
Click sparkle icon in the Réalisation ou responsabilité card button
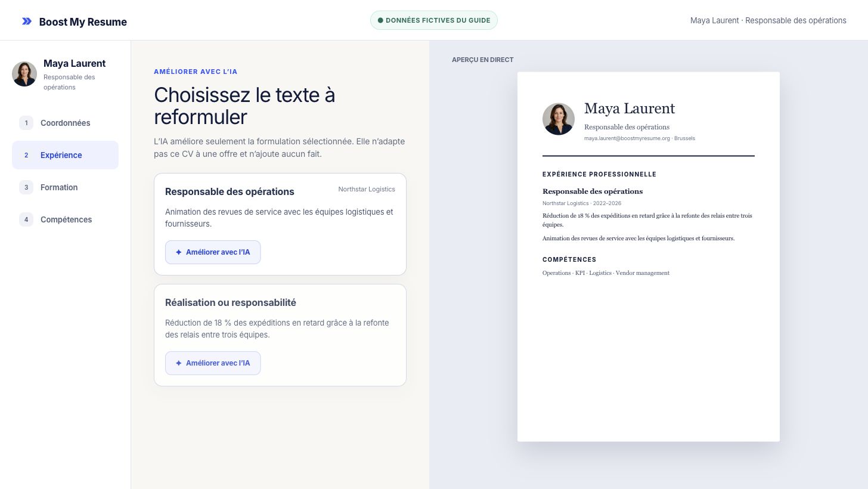(x=178, y=363)
